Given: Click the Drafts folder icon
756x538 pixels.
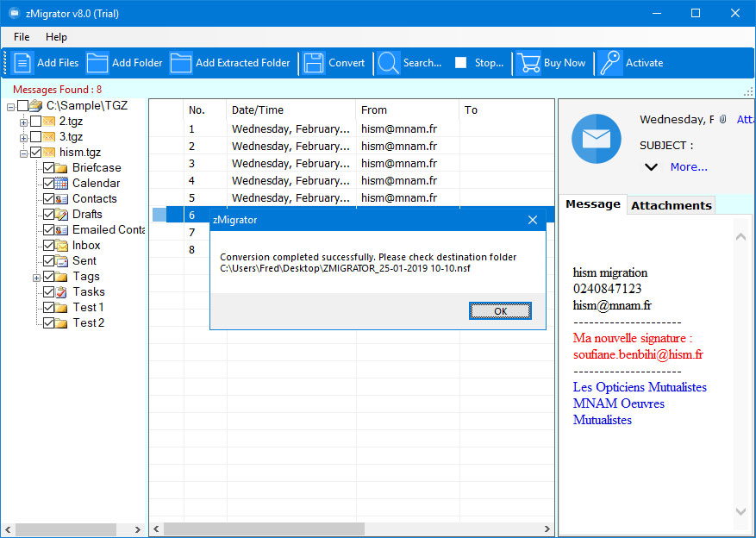Looking at the screenshot, I should [x=61, y=214].
